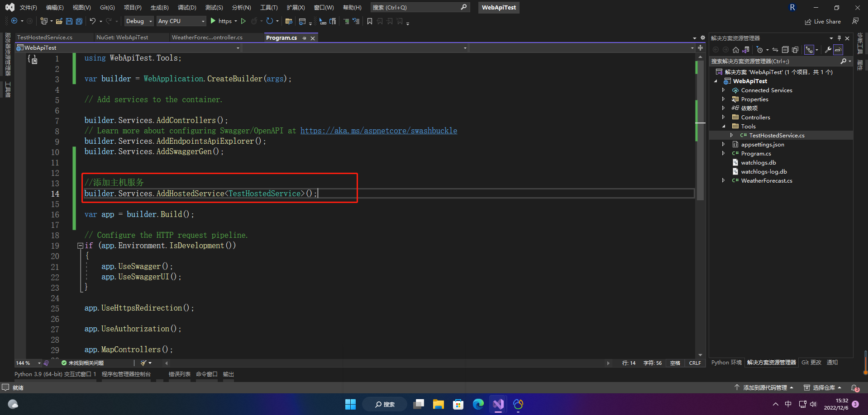
Task: Open the 文件(F) menu
Action: click(28, 7)
